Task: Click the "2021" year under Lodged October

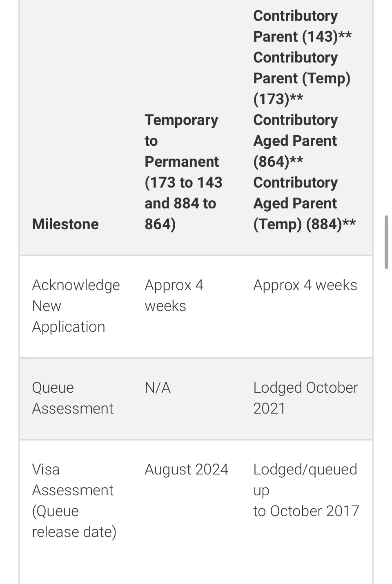Action: [x=269, y=408]
